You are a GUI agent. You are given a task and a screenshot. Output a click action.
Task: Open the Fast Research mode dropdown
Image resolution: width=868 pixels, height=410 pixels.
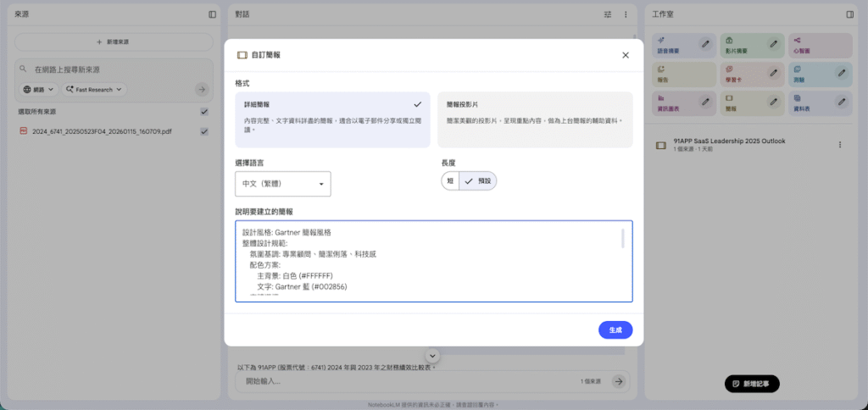point(93,89)
